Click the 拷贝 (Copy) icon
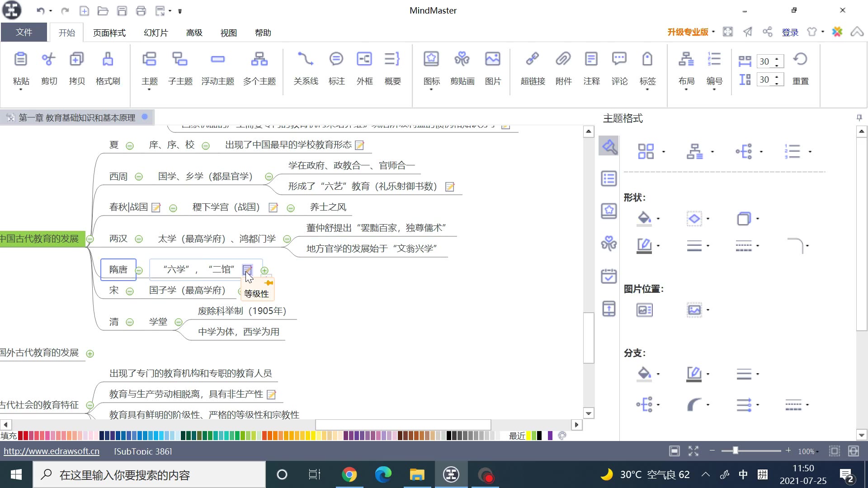 pos(76,59)
